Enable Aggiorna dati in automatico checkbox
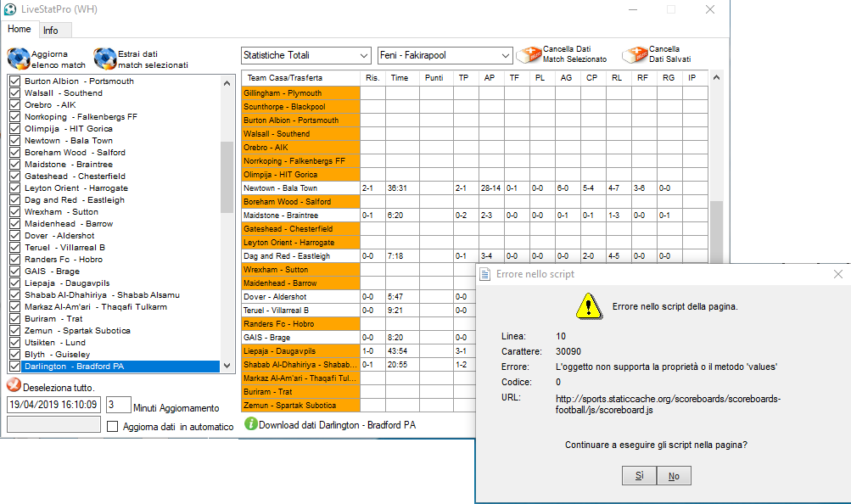Viewport: 851px width, 504px height. point(112,427)
